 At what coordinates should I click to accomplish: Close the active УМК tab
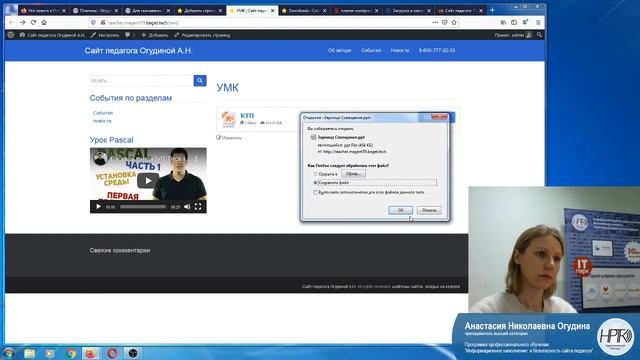pyautogui.click(x=272, y=11)
